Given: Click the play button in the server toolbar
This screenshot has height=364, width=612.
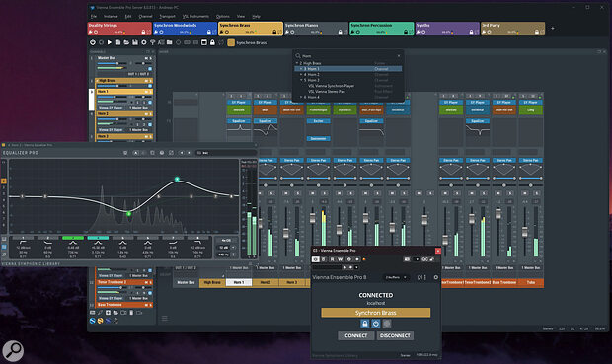Looking at the screenshot, I should tap(110, 42).
